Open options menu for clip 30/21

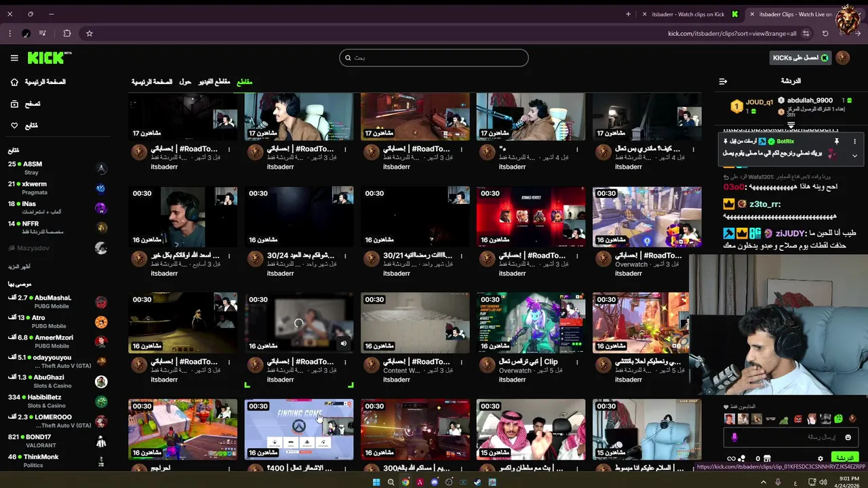pos(461,256)
